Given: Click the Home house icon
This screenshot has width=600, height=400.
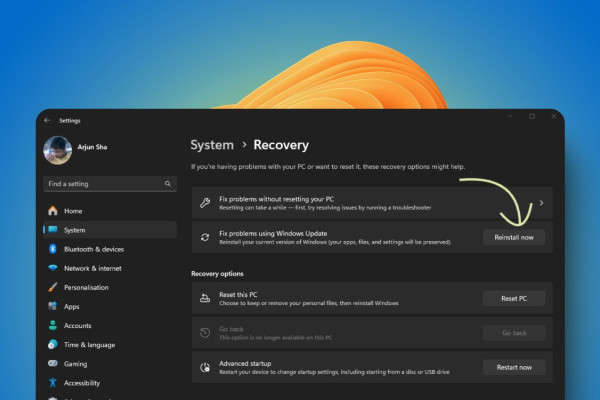Looking at the screenshot, I should (53, 211).
